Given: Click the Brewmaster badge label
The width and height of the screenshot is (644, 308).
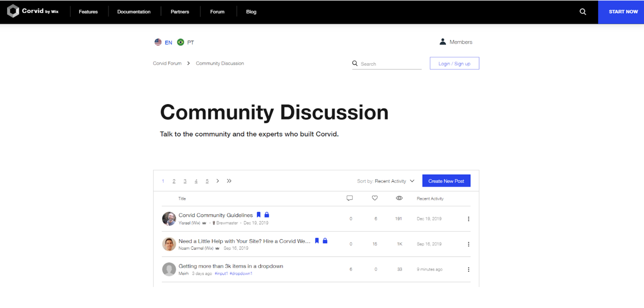Looking at the screenshot, I should (x=227, y=223).
